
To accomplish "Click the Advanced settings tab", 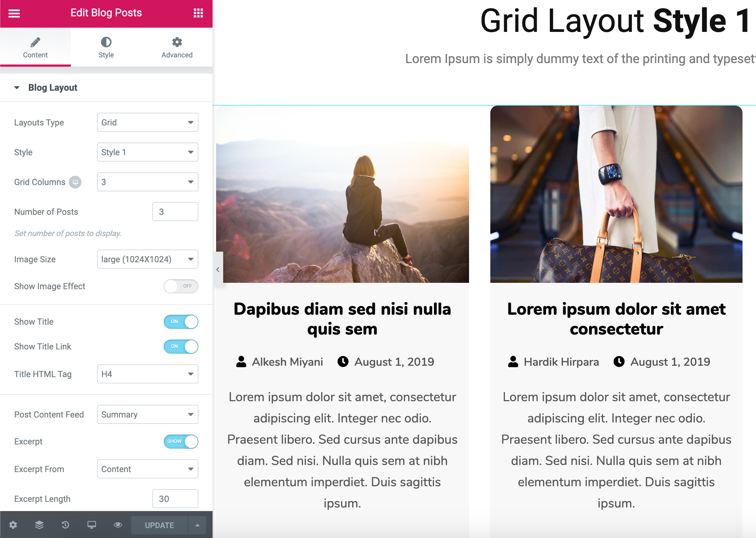I will point(176,48).
